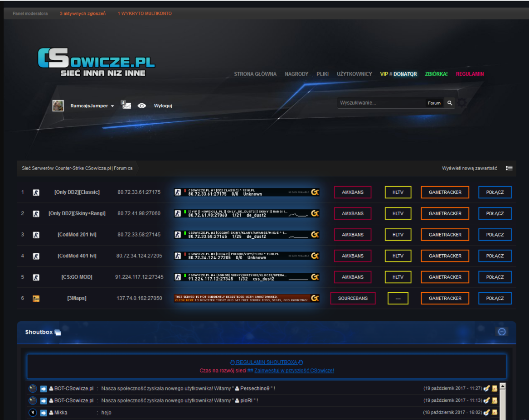Click the CS:GO icon in [3Maps] row
The width and height of the screenshot is (529, 420).
coord(36,299)
